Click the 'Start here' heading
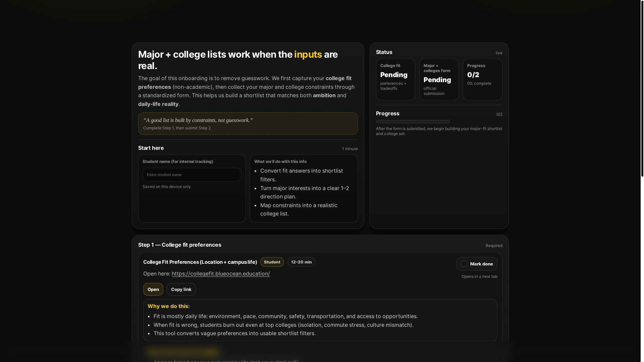 pyautogui.click(x=151, y=148)
